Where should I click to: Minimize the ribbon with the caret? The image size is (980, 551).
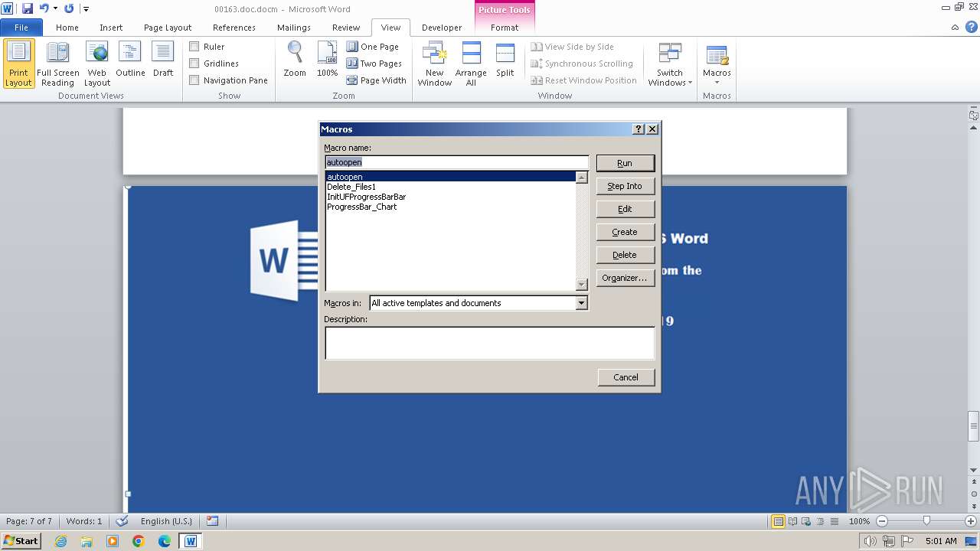955,27
